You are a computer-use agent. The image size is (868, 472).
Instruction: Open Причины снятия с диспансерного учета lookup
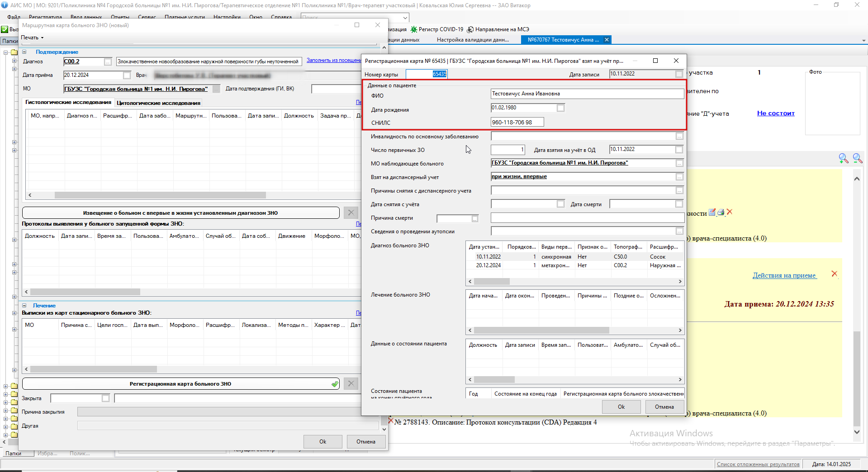coord(679,190)
